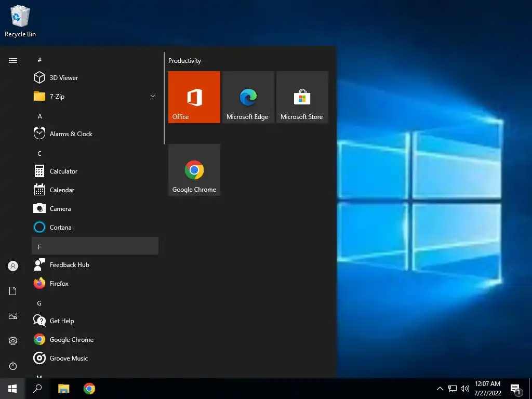
Task: Expand the 7-Zip folder chevron
Action: (153, 96)
